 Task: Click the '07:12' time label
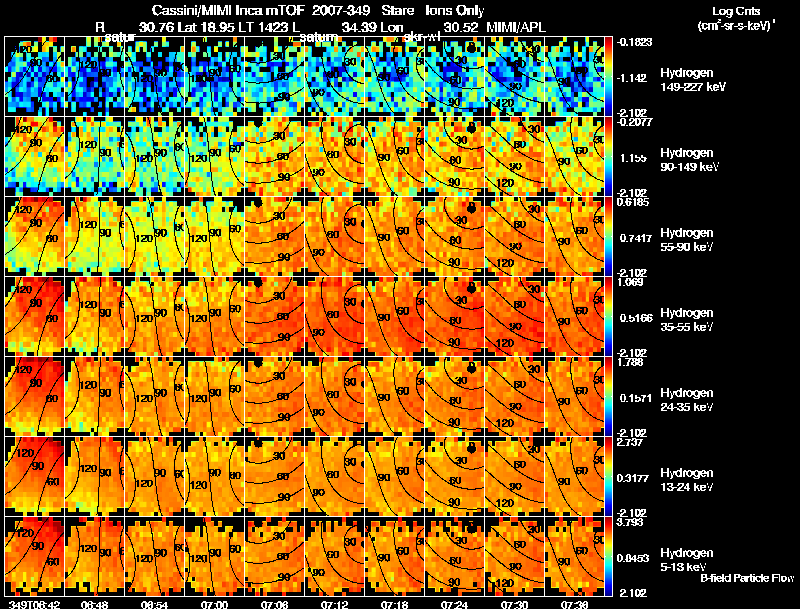tap(335, 605)
